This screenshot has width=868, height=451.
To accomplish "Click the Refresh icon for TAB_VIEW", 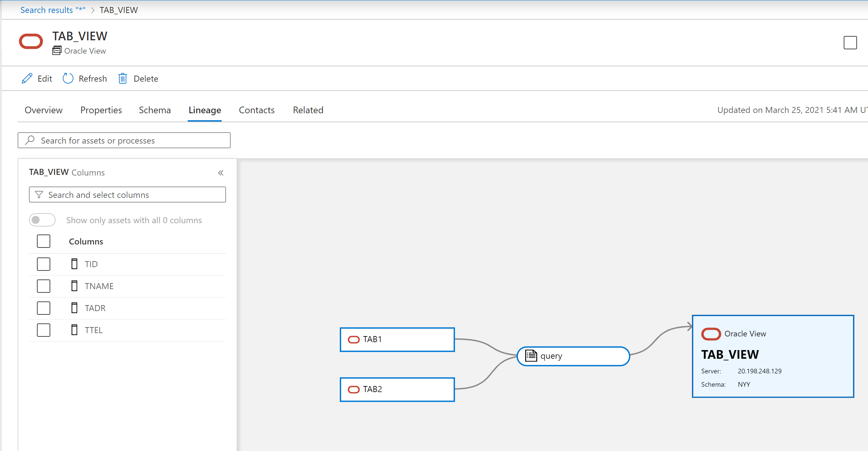I will coord(68,79).
